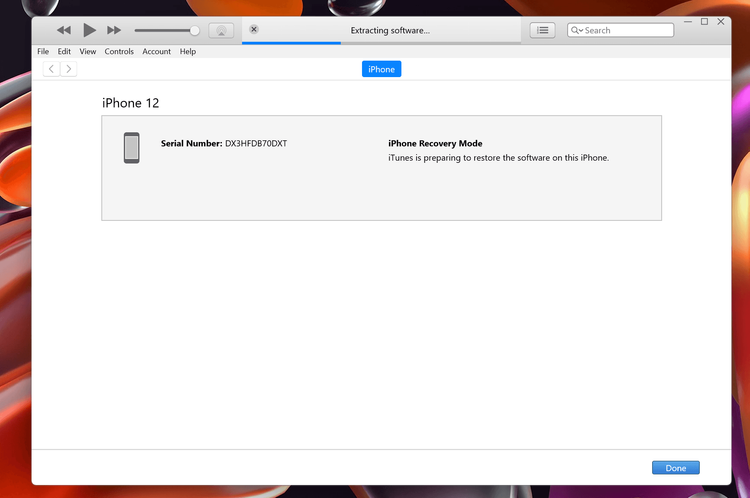Screen dimensions: 750x498
Task: Click the rewind previous track button
Action: pos(64,31)
